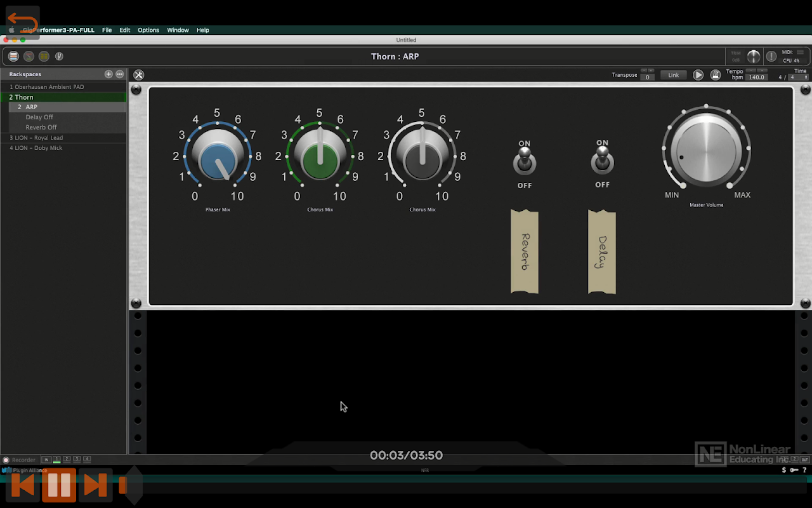Click the panic exclamation icon

tap(771, 56)
